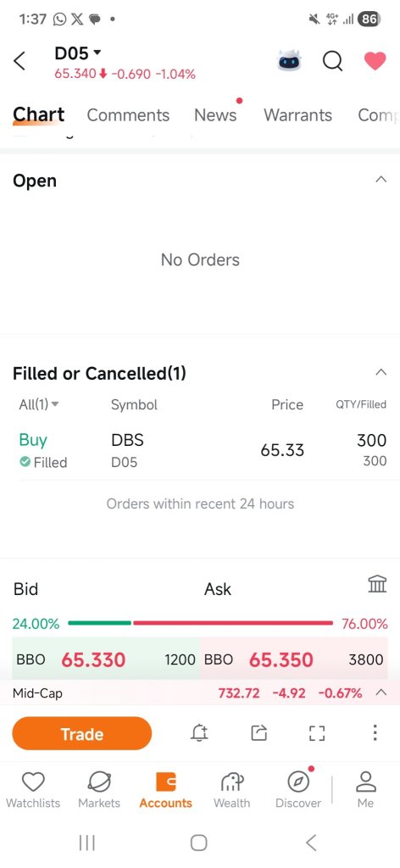Toggle the red heart favorite icon

pos(375,60)
